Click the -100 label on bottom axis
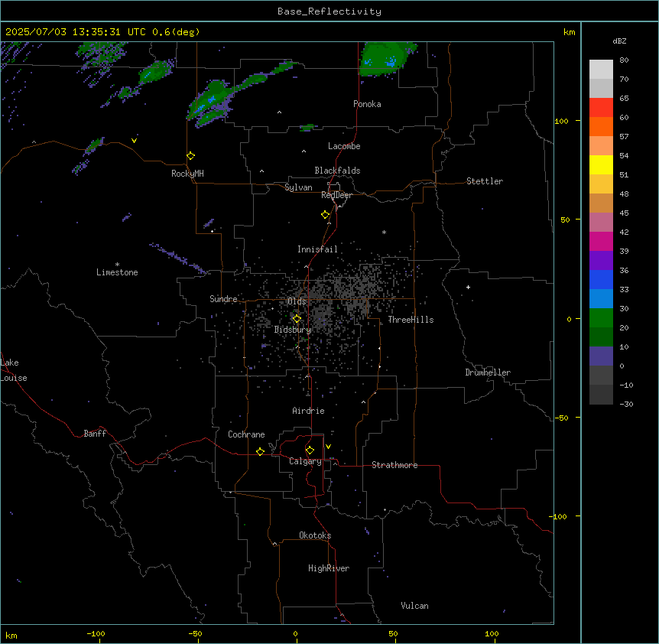 [x=96, y=633]
